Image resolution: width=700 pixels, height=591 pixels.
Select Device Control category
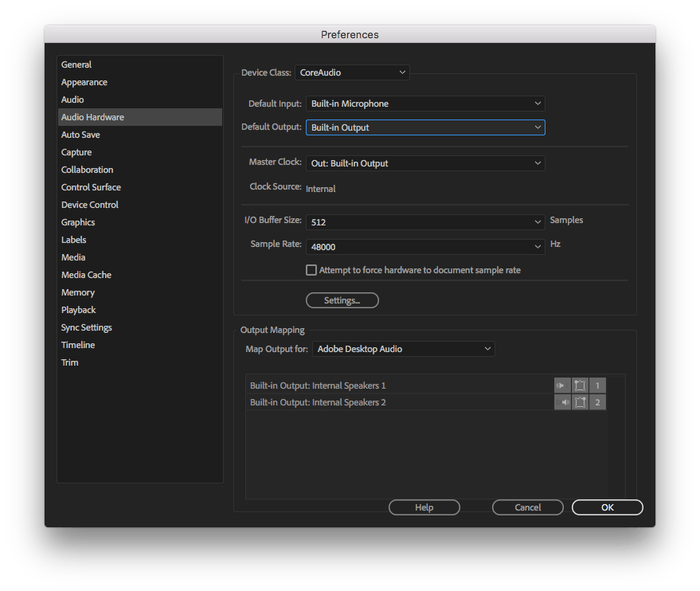click(x=139, y=205)
